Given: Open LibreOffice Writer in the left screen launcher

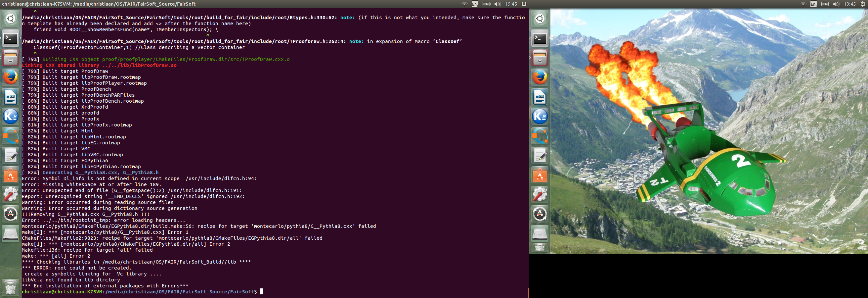Looking at the screenshot, I should 11,97.
